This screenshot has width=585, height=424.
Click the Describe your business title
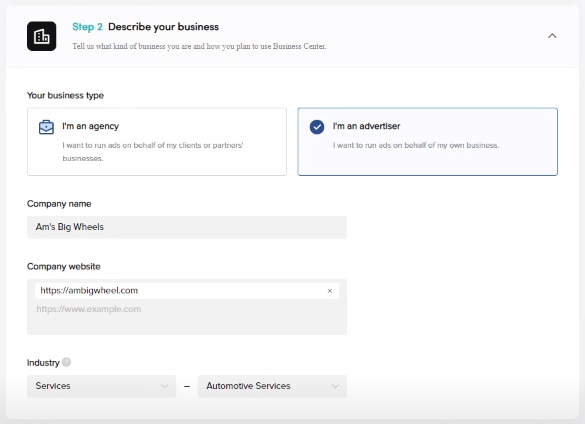[x=163, y=27]
